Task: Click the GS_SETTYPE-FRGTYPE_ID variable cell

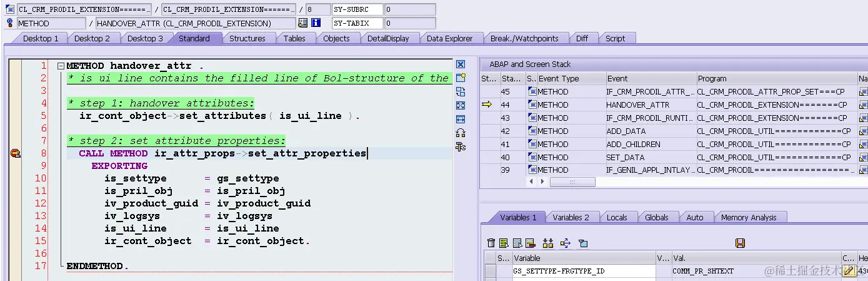Action: [583, 271]
